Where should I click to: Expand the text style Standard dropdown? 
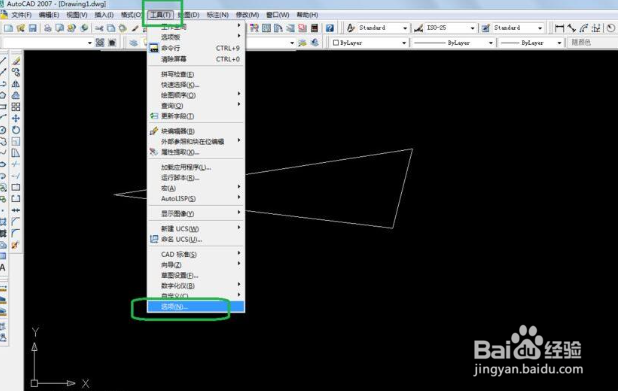[x=405, y=28]
